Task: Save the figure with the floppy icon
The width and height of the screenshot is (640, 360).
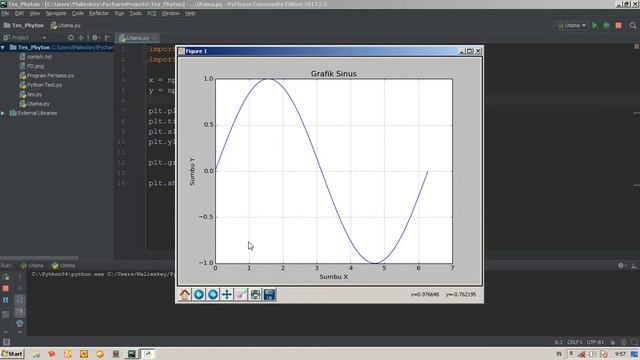Action: [x=269, y=295]
